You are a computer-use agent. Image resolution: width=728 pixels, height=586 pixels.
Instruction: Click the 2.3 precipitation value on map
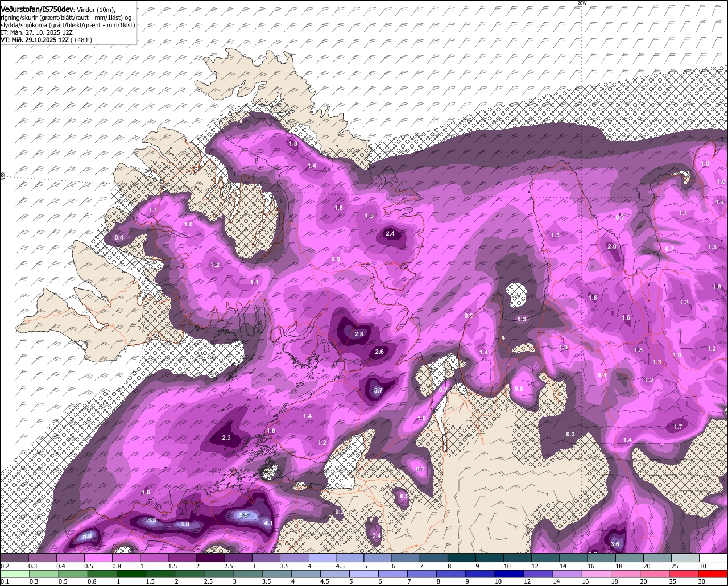coord(226,438)
